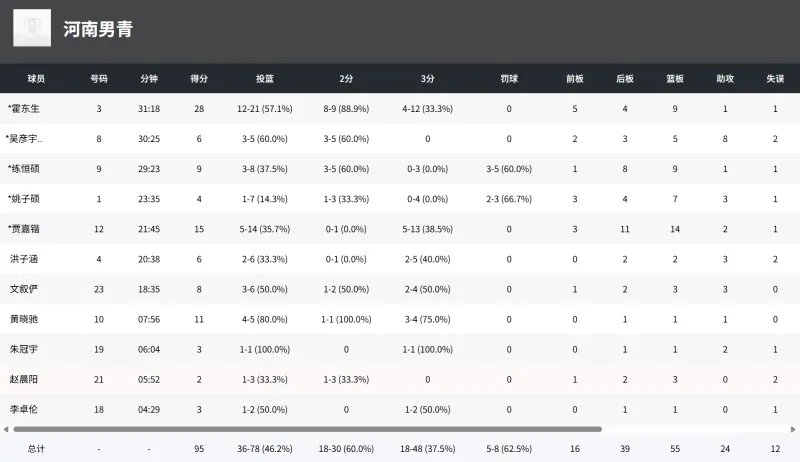The image size is (800, 462).
Task: Sort by the 得分 column header
Action: coord(199,79)
